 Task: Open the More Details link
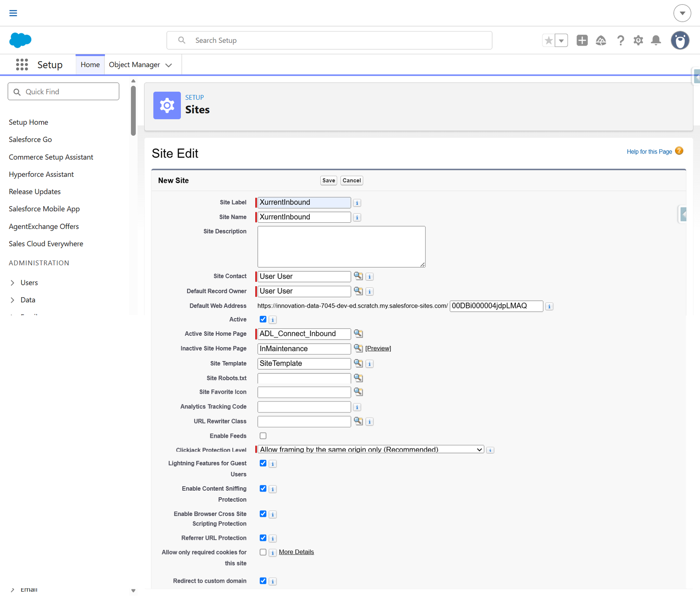pos(296,552)
